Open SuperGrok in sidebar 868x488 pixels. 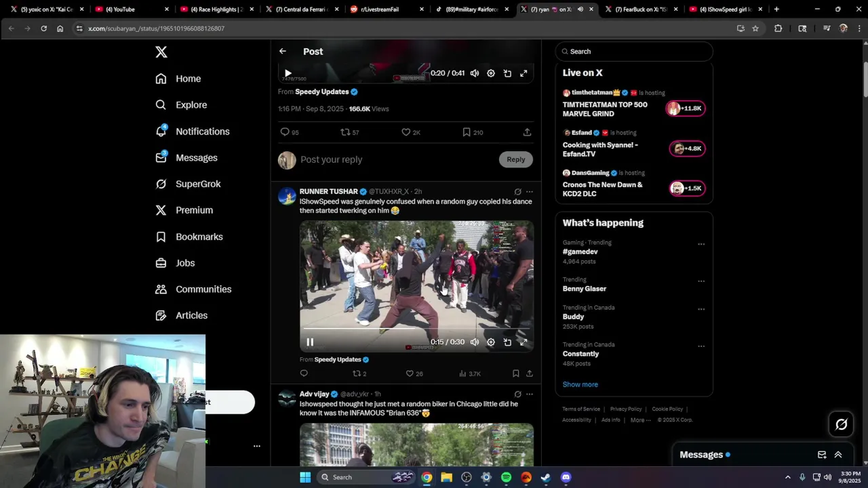coord(188,184)
